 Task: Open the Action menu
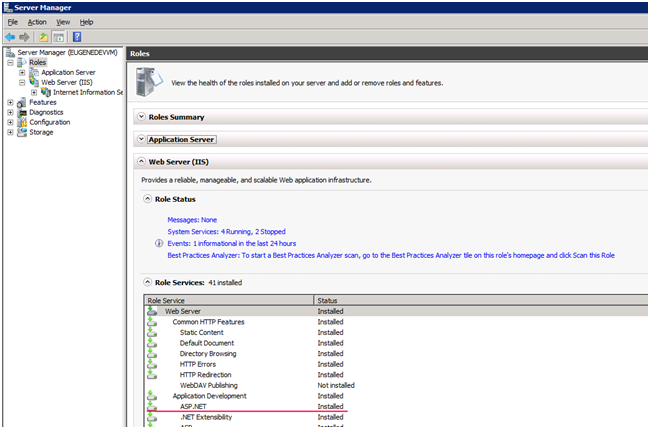click(37, 21)
